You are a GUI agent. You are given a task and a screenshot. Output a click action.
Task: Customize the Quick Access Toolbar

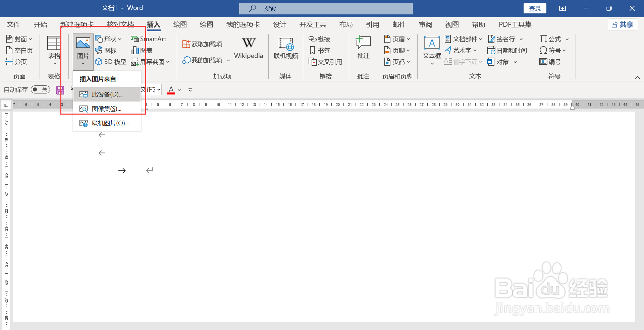click(x=190, y=90)
